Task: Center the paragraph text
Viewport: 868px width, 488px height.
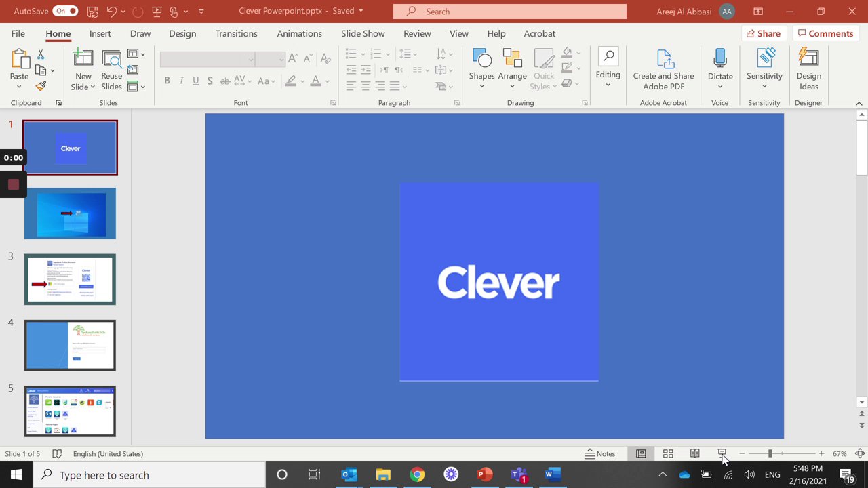Action: tap(366, 86)
